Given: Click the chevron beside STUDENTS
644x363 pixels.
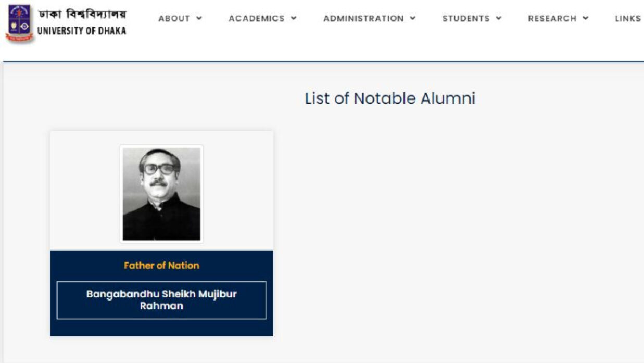Looking at the screenshot, I should [499, 18].
